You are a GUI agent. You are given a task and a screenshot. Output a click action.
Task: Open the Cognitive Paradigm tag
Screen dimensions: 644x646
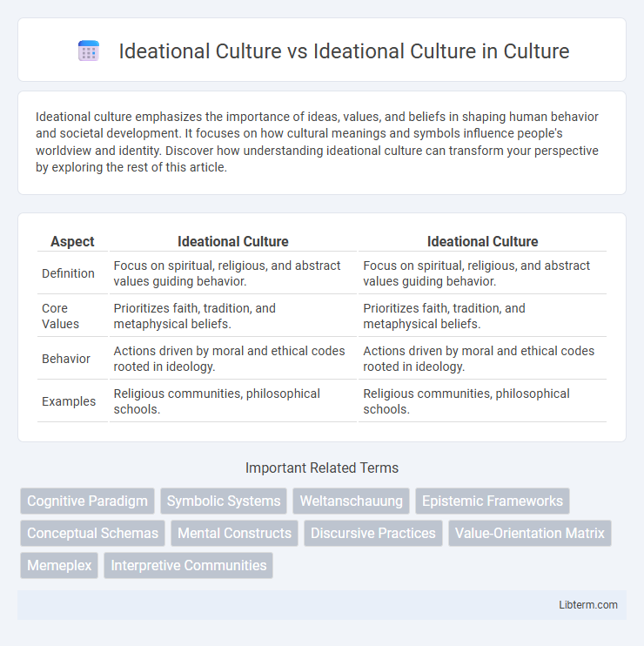[x=87, y=501]
